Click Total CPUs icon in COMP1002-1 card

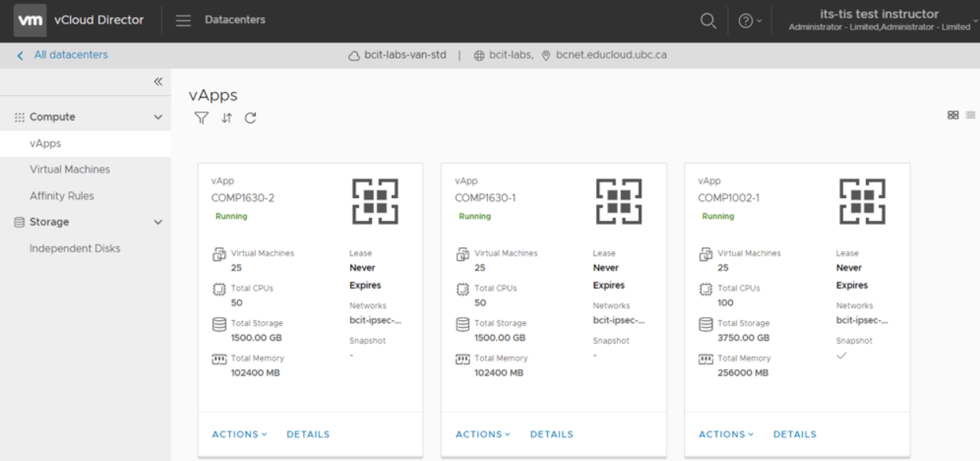click(705, 290)
